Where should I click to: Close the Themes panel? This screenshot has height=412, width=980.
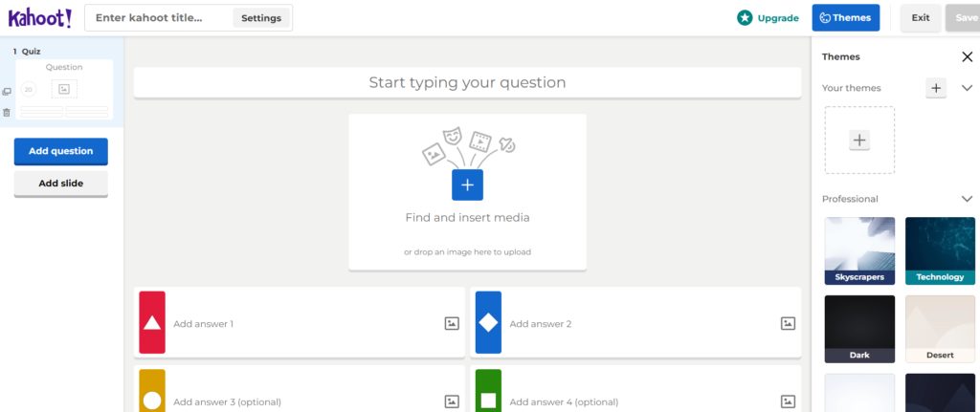click(967, 56)
